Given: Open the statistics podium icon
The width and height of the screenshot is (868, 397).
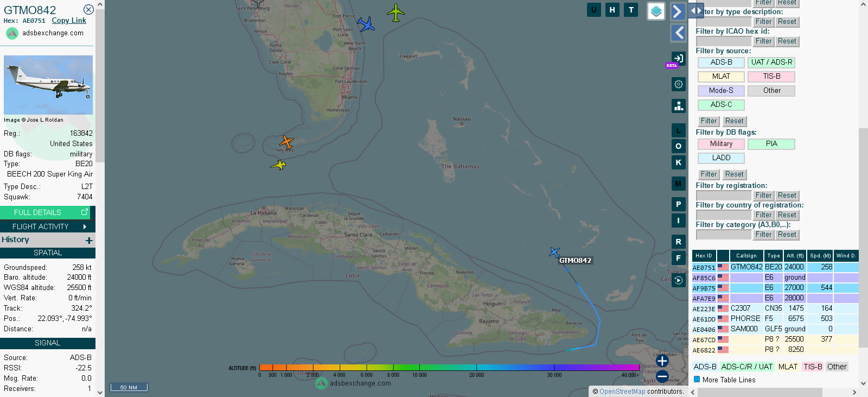Looking at the screenshot, I should coord(678,106).
